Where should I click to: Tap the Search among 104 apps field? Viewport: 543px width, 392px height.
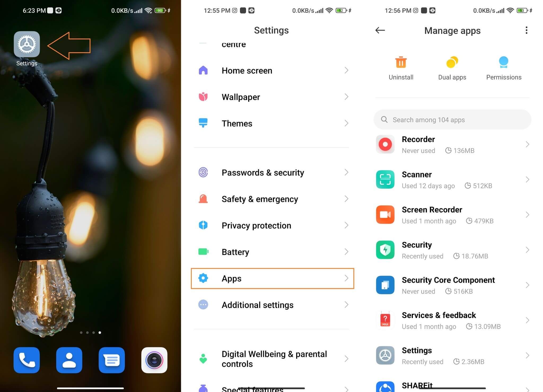pyautogui.click(x=452, y=120)
